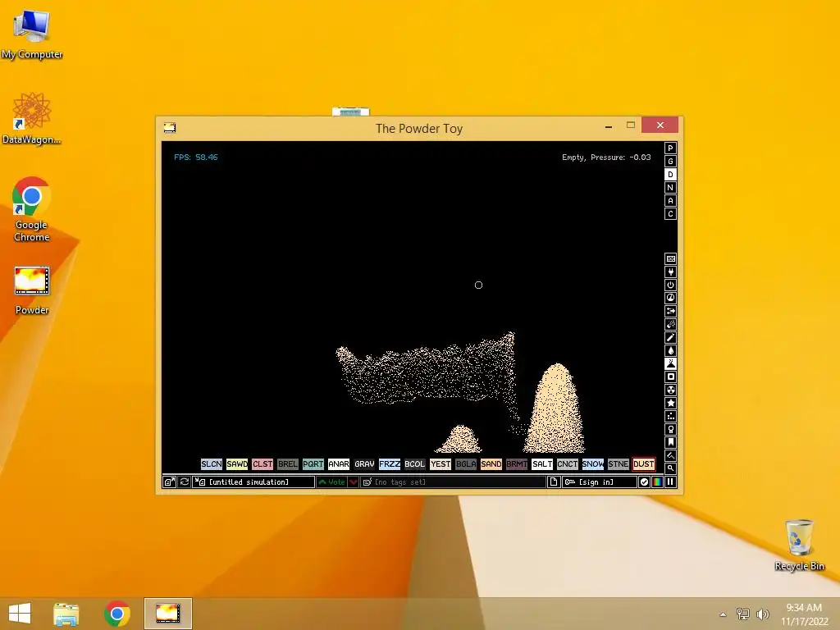840x630 pixels.
Task: Open the Favorites bookmark section
Action: point(670,442)
